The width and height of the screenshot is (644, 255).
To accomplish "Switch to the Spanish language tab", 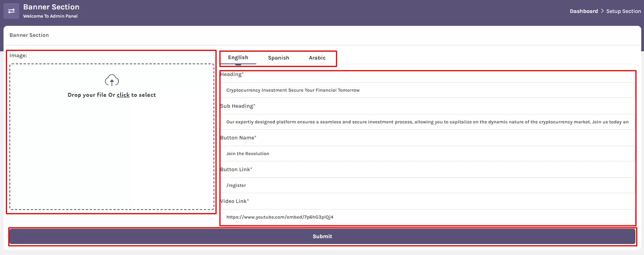I will coord(279,58).
